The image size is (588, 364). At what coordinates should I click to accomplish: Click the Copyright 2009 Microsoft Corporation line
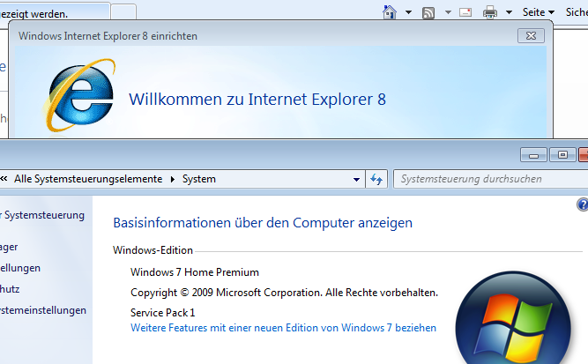pyautogui.click(x=284, y=293)
